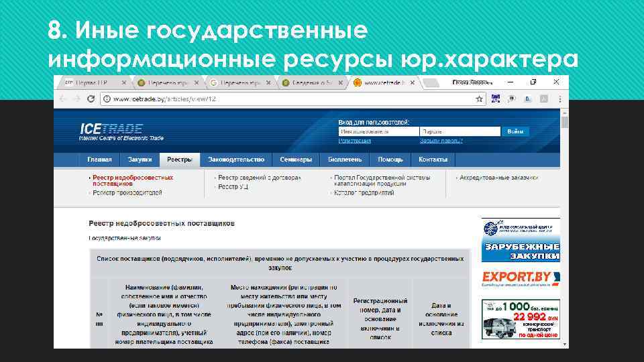The image size is (644, 362).
Task: Close the www.icetrade.by tab
Action: point(413,82)
